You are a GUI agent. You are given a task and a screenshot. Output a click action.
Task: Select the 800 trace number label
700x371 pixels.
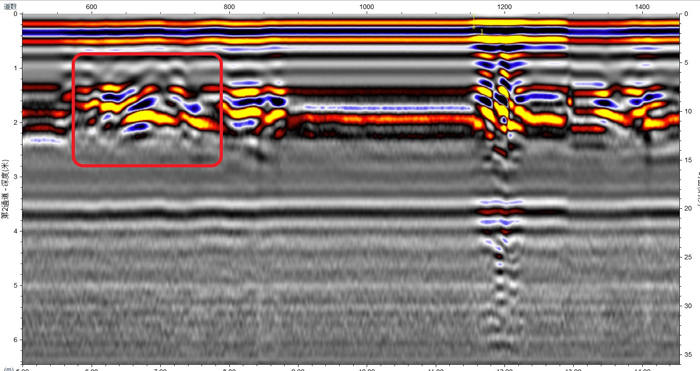229,7
